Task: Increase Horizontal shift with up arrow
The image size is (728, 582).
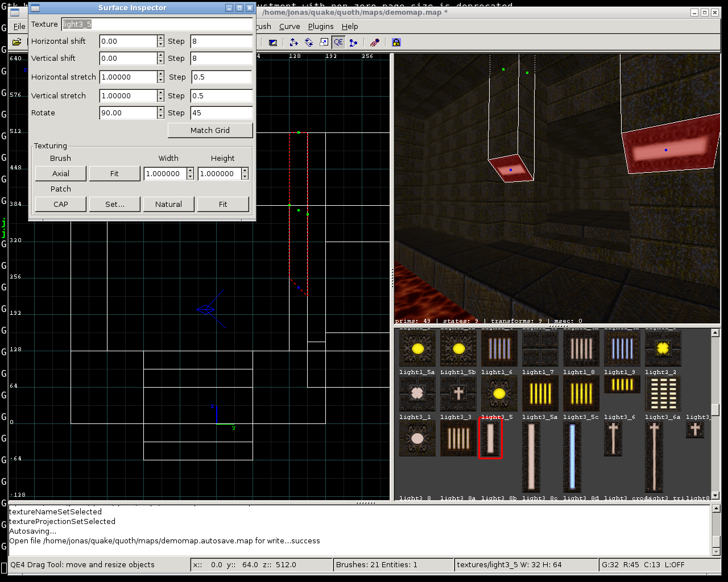Action: coord(160,38)
